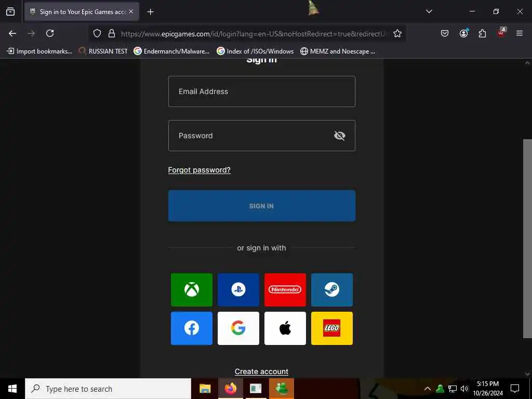This screenshot has height=399, width=532.
Task: Open network status tray icon
Action: (x=453, y=389)
